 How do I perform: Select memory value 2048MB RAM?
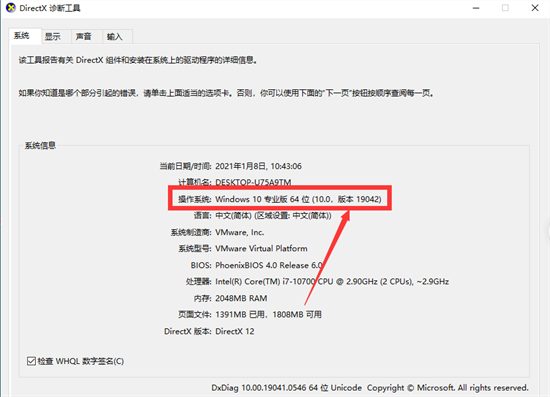click(x=241, y=298)
